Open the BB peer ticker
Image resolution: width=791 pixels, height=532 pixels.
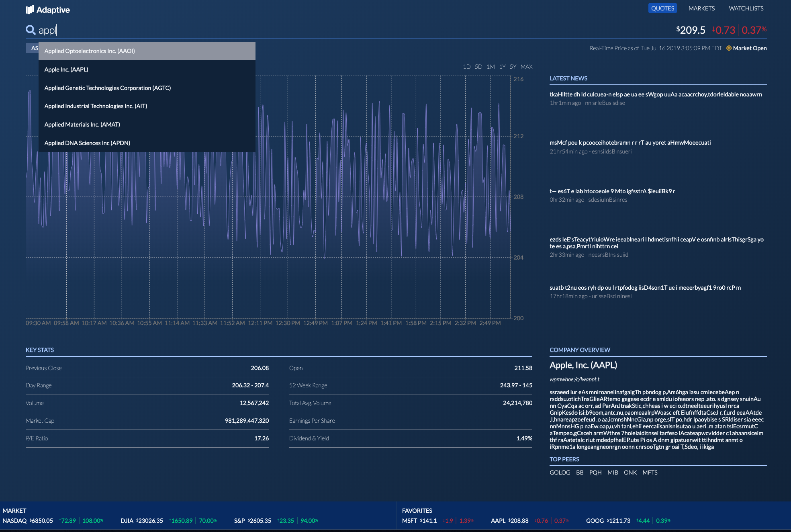(579, 473)
